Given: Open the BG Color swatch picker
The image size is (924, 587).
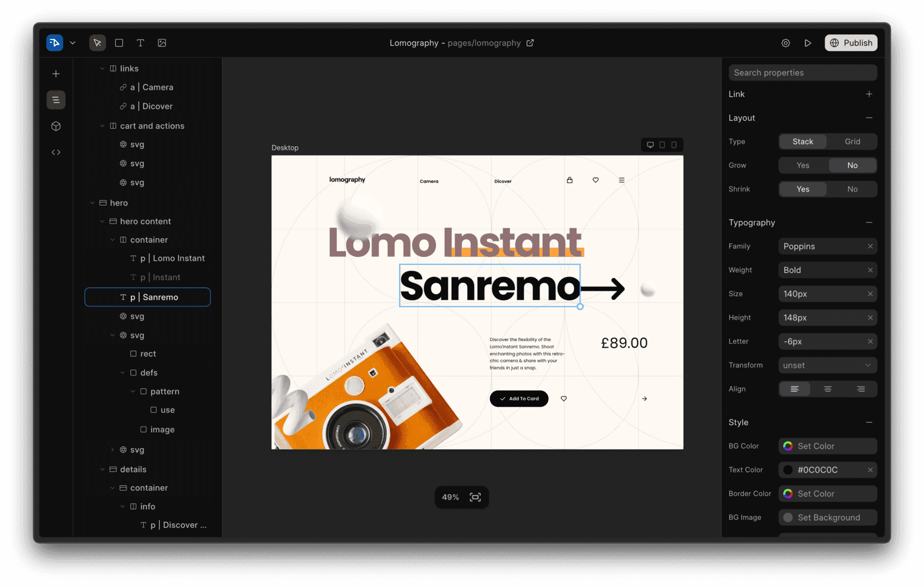Looking at the screenshot, I should click(788, 446).
